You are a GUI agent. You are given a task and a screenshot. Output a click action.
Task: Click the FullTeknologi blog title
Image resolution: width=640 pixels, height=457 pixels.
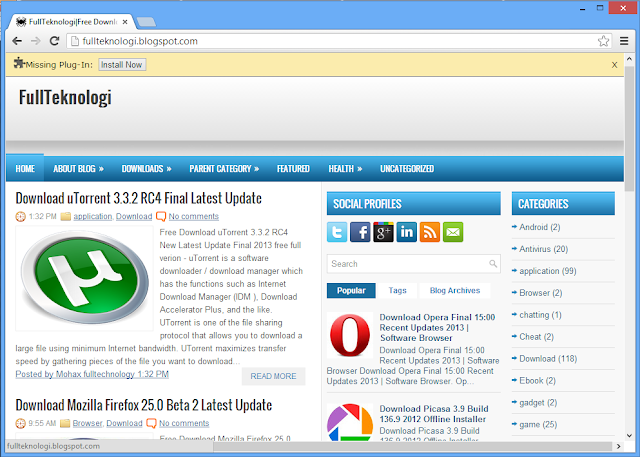click(x=65, y=98)
